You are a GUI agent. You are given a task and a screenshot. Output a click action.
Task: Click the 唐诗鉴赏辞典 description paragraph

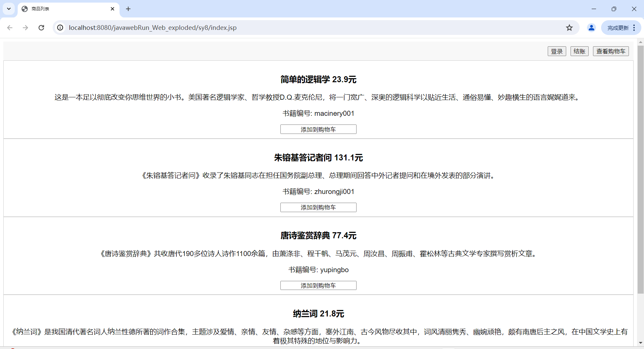pyautogui.click(x=318, y=254)
